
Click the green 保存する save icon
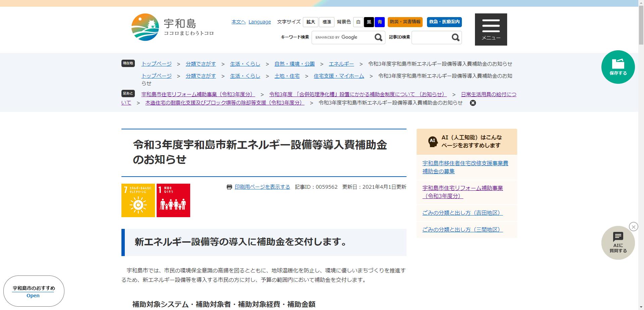click(618, 67)
